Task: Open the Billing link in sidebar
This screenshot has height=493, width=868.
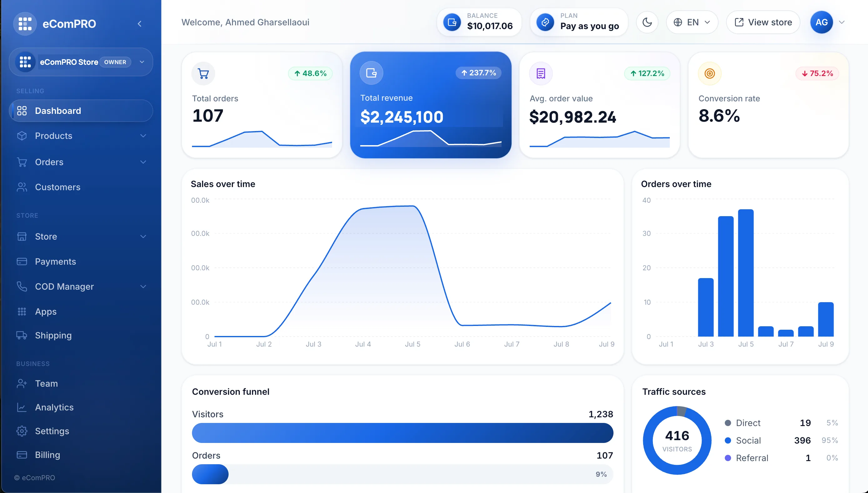Action: 81,455
